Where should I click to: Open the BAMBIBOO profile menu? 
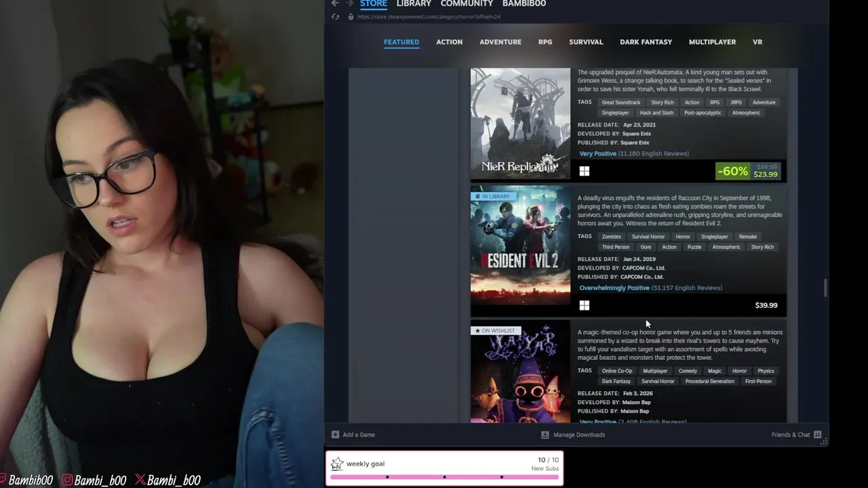(524, 3)
